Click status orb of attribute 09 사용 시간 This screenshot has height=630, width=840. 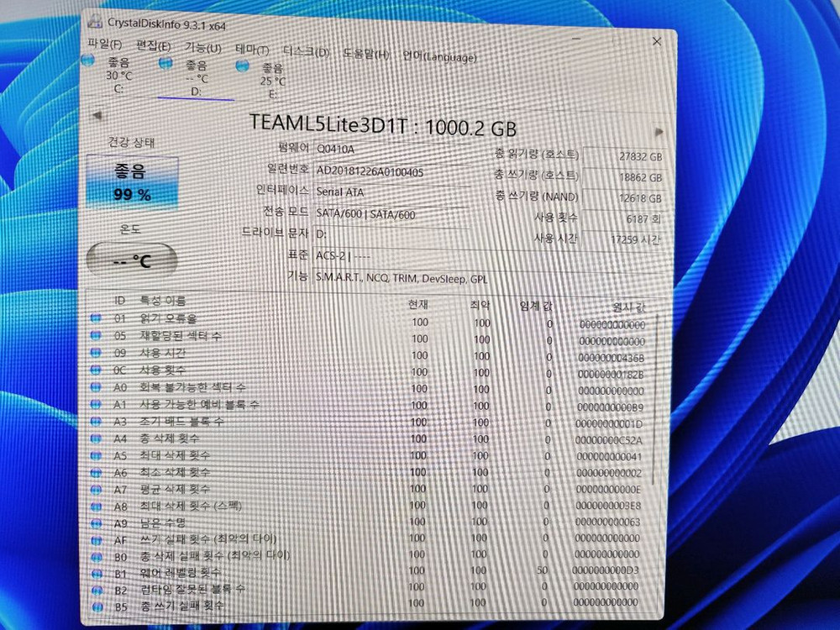(x=96, y=353)
